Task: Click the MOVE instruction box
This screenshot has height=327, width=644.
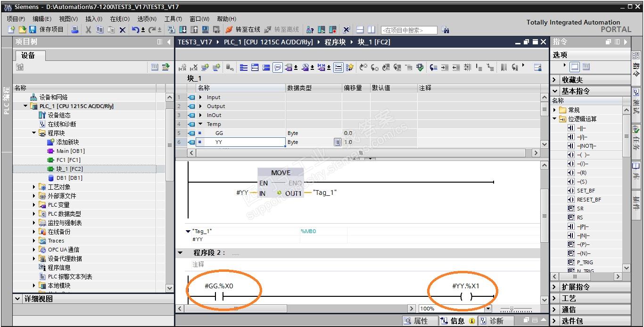Action: [281, 183]
